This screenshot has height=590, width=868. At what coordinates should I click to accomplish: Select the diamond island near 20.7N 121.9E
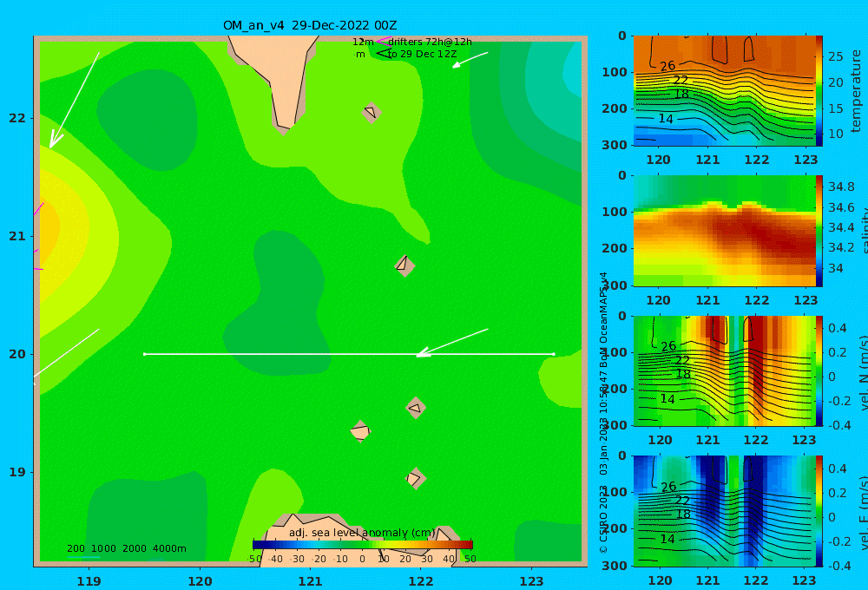coord(404,265)
